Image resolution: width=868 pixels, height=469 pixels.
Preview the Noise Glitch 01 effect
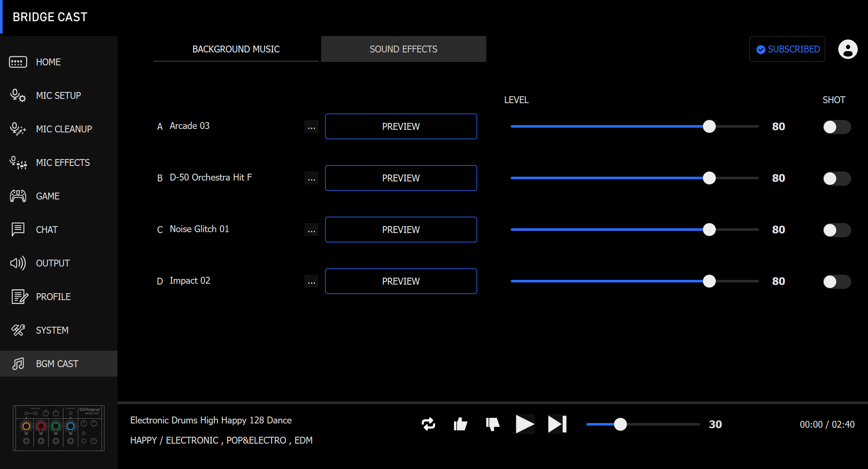coord(401,230)
